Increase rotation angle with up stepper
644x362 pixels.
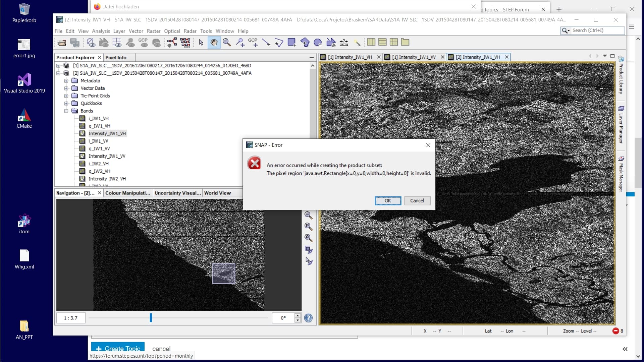pos(298,315)
